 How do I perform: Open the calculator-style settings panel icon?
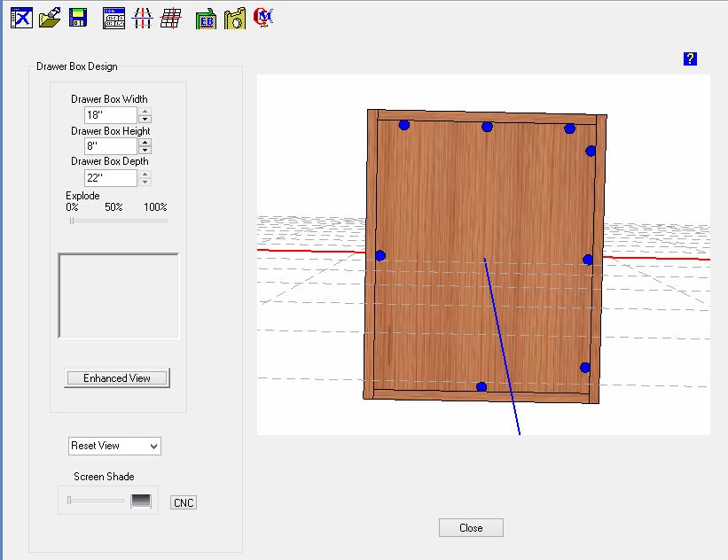(x=114, y=18)
